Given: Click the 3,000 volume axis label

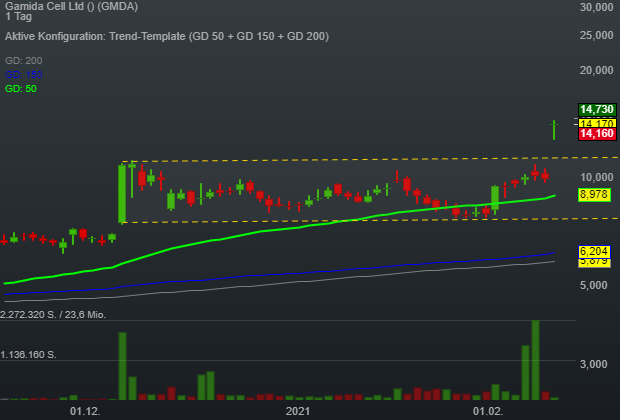Looking at the screenshot, I should pyautogui.click(x=593, y=364).
